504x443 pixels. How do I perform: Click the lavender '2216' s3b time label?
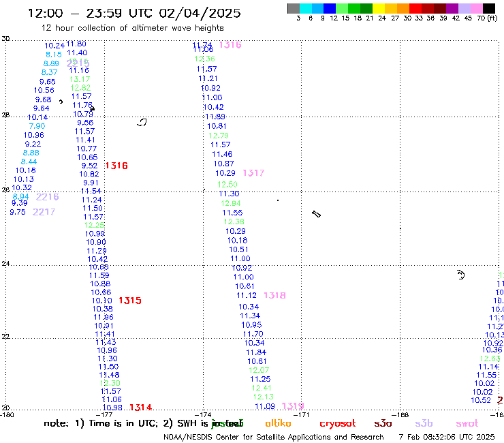click(47, 197)
